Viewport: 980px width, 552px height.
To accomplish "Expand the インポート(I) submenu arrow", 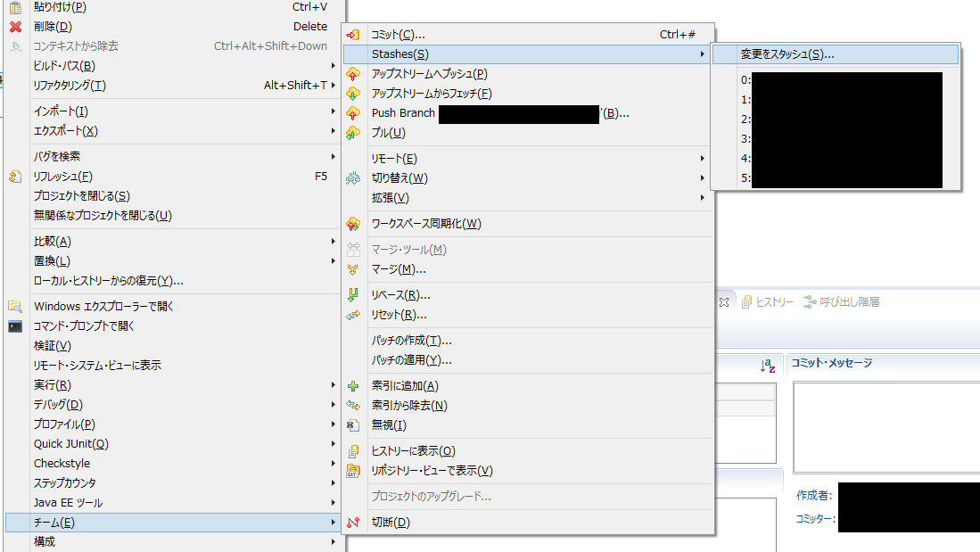I will tap(334, 111).
